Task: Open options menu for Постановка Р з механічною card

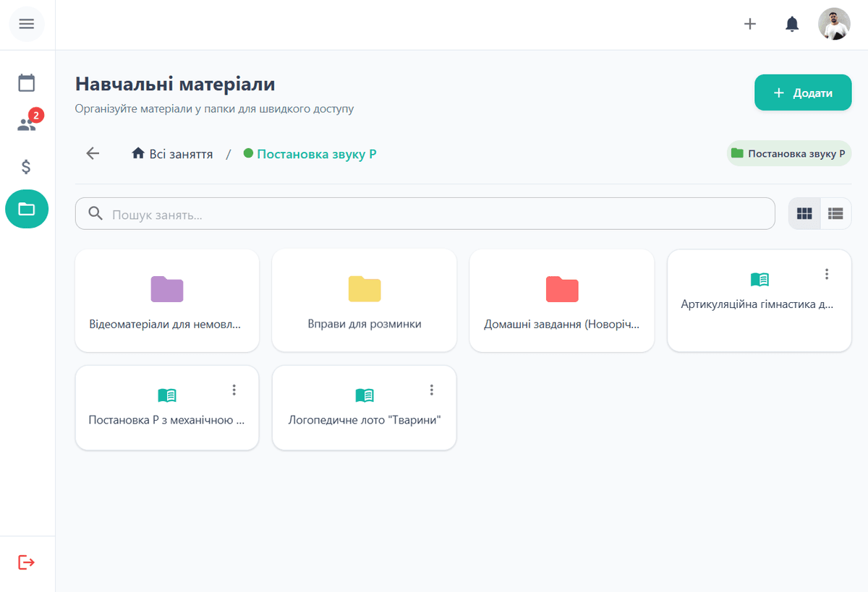Action: (x=234, y=390)
